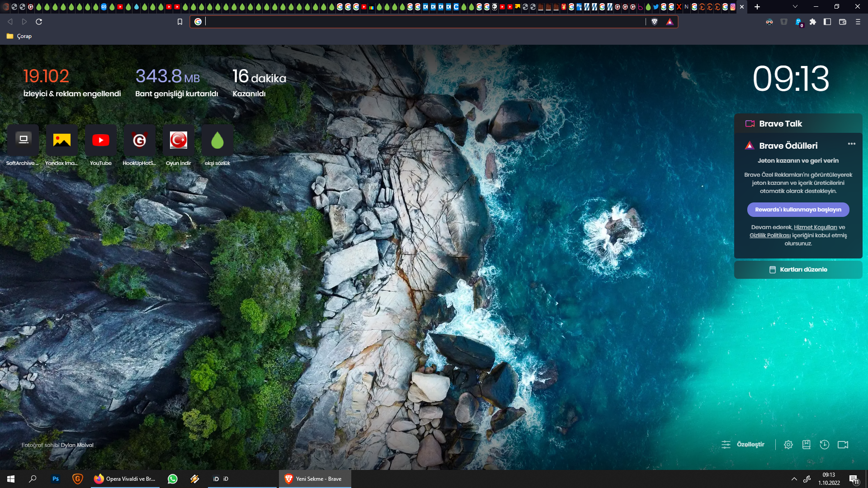This screenshot has height=488, width=868.
Task: Open the Brave hamburger main menu
Action: pos(858,22)
